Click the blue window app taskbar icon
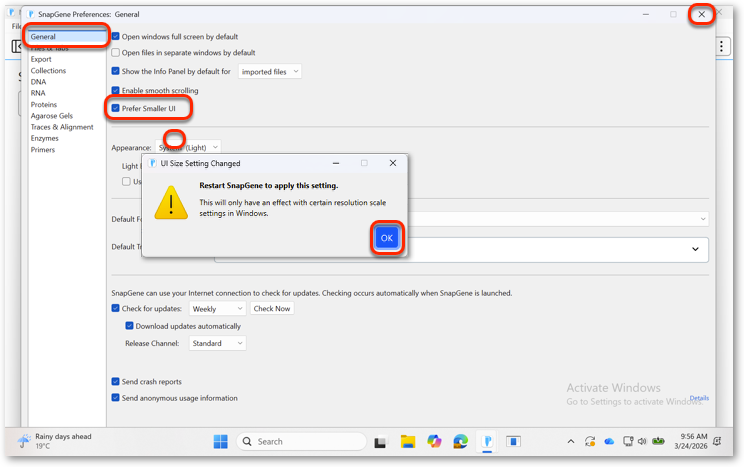Screen dimensions: 744x467 (513, 441)
